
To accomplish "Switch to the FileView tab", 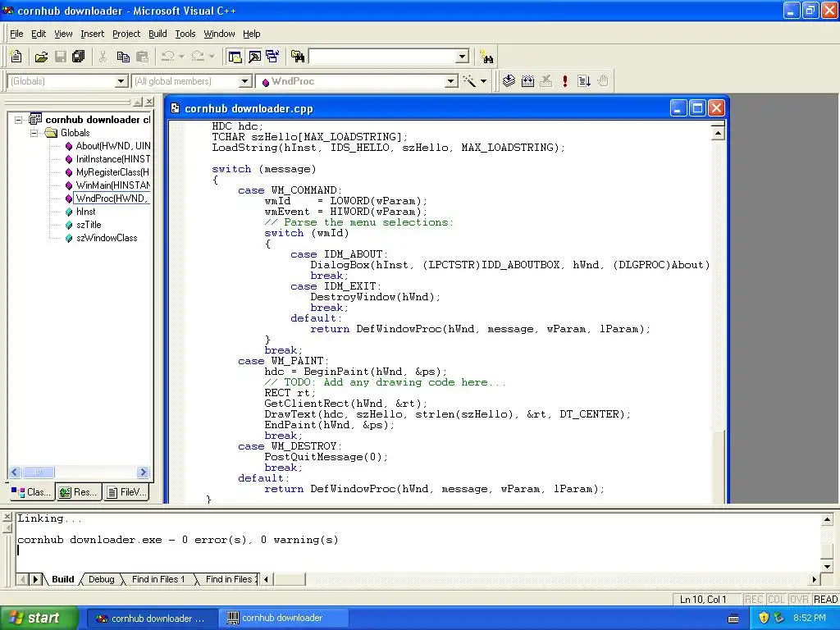I will point(126,492).
